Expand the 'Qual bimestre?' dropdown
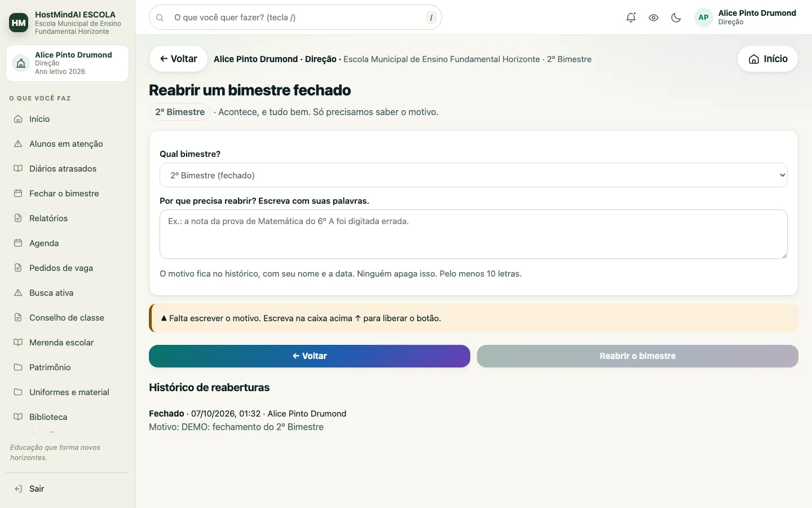Screen dimensions: 812x508 474,175
